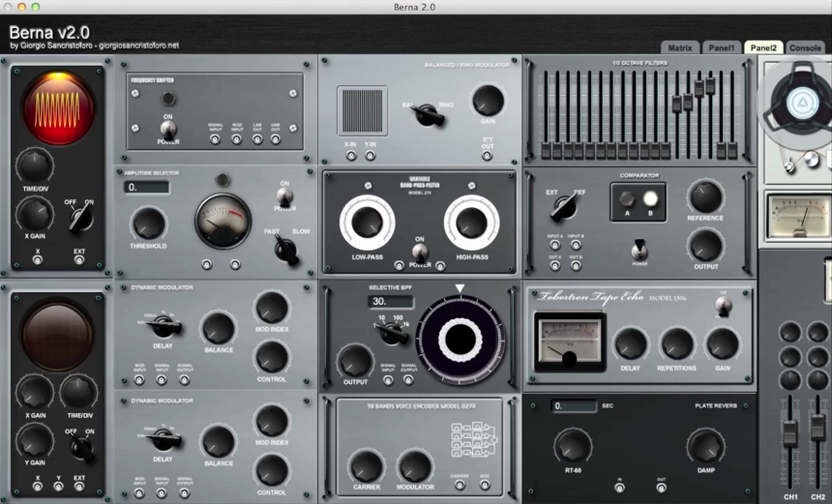Click the plate reverb RT-60 knob

point(573,446)
